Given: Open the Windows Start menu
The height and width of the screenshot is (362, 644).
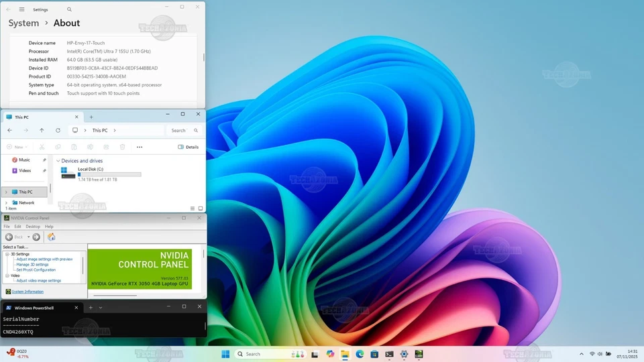Looking at the screenshot, I should (x=225, y=354).
